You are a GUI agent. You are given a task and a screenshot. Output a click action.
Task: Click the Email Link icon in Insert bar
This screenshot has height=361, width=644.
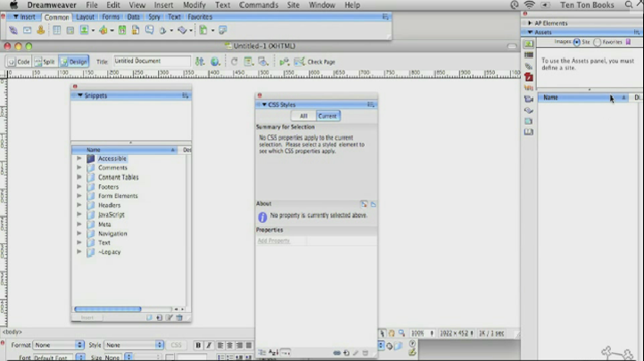[x=27, y=30]
